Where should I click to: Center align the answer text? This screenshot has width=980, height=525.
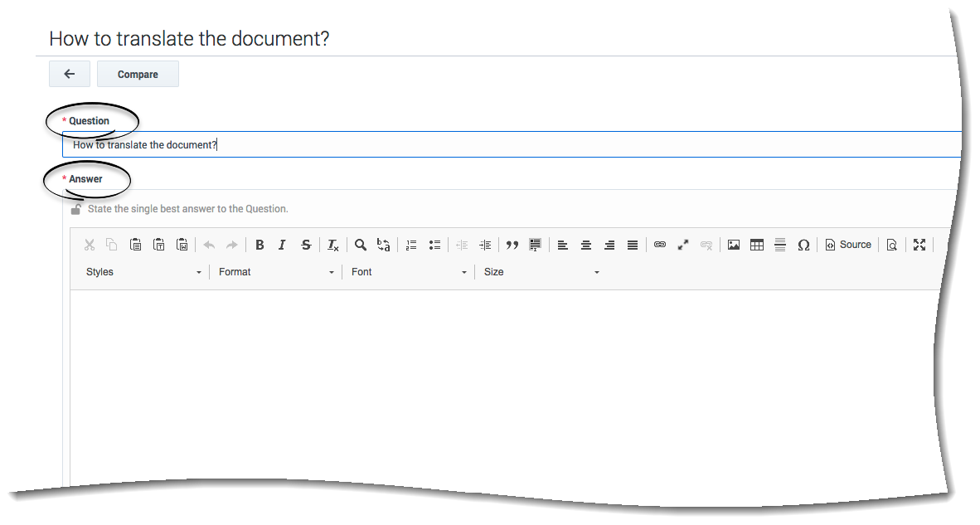(x=586, y=245)
